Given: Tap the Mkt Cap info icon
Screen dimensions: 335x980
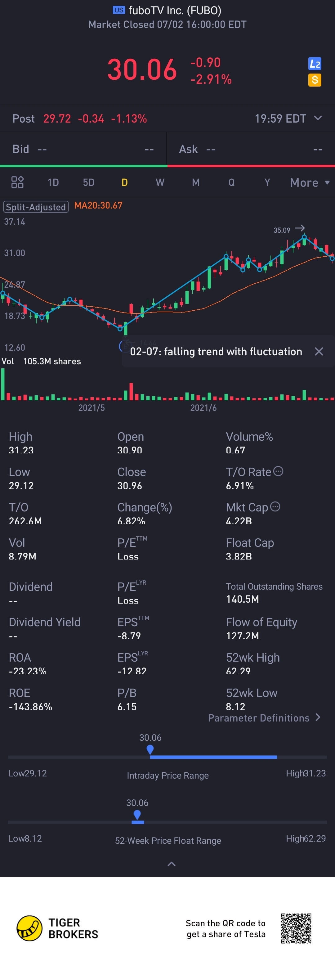Looking at the screenshot, I should (x=275, y=507).
